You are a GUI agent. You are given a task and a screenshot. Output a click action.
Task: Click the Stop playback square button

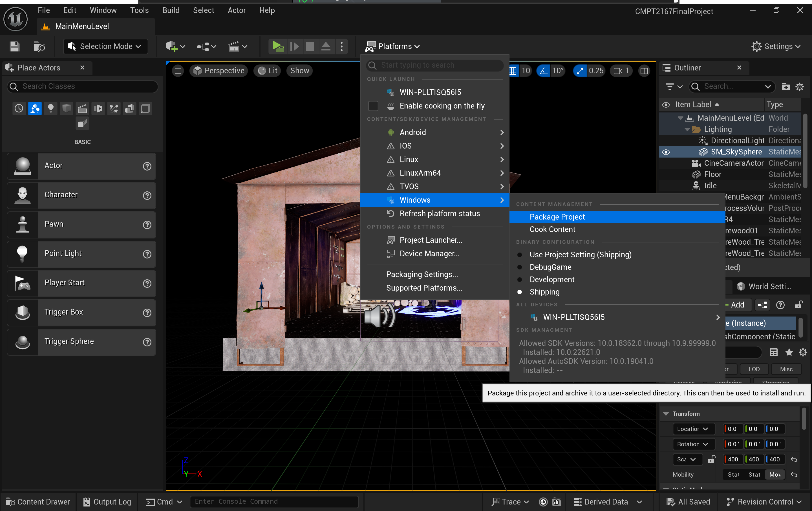pos(310,46)
